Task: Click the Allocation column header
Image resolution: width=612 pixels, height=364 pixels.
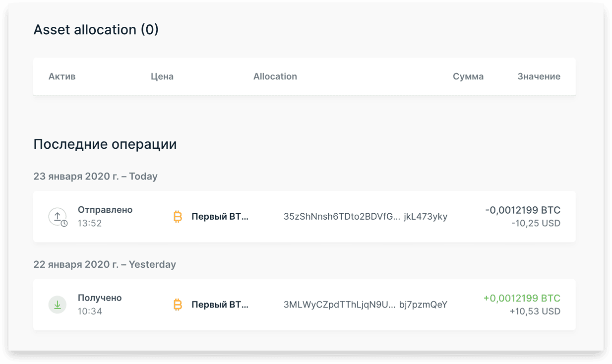Action: [275, 76]
